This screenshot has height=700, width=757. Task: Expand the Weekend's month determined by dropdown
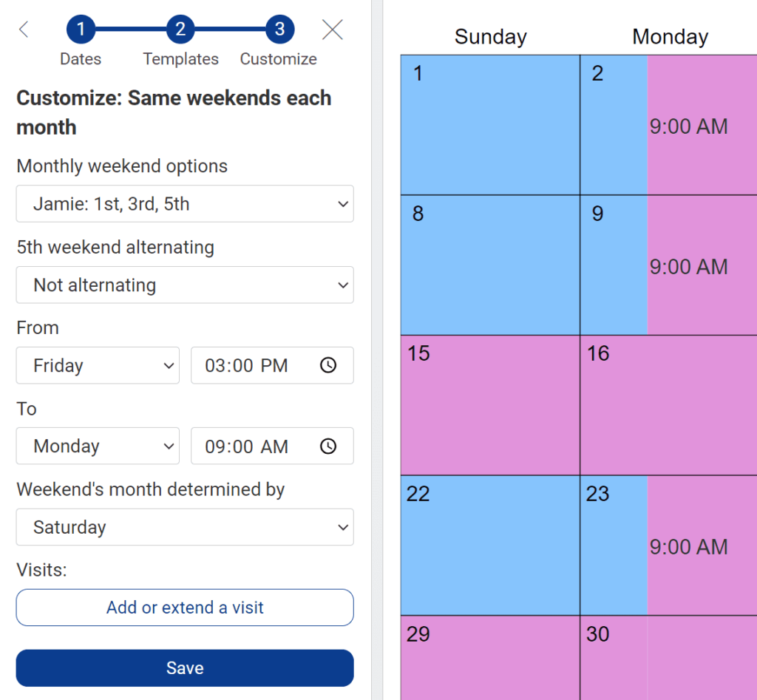(x=185, y=527)
